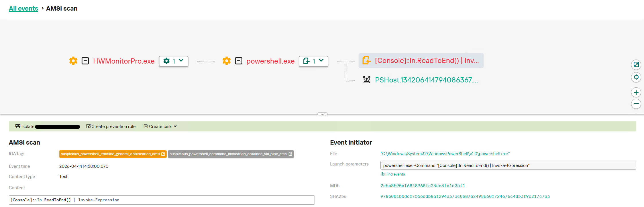The image size is (644, 207).
Task: Open powershell.exe AMSI events dropdown
Action: (313, 61)
